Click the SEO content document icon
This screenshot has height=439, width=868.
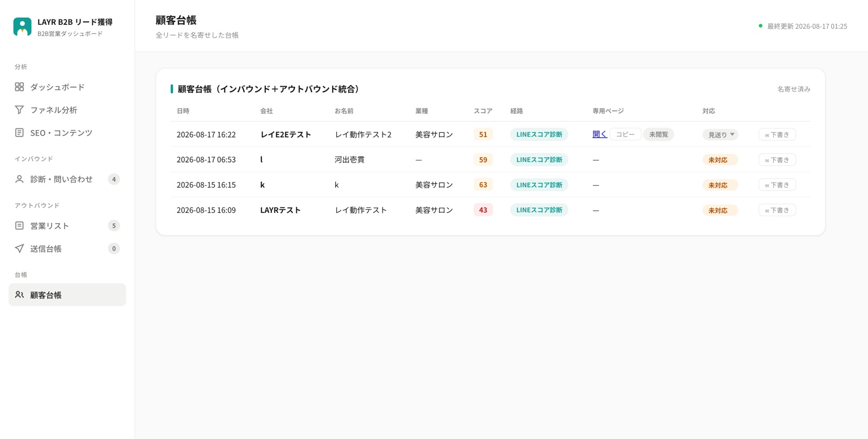(x=20, y=132)
